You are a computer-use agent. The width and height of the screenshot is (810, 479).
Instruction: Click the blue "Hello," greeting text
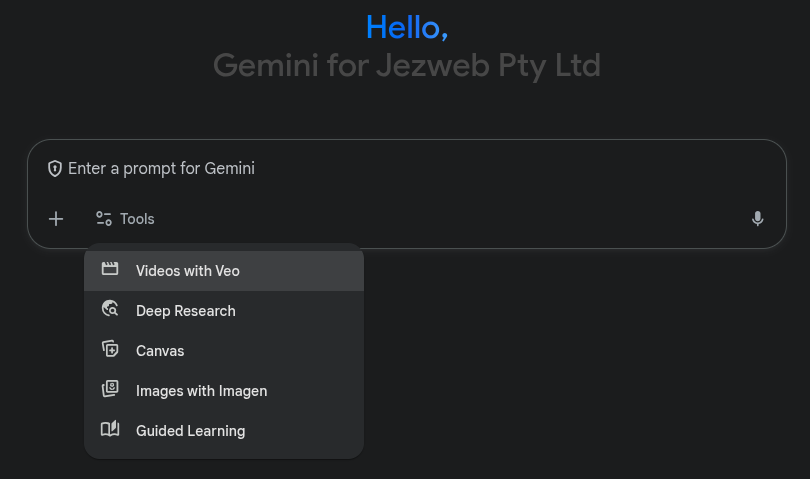(406, 27)
